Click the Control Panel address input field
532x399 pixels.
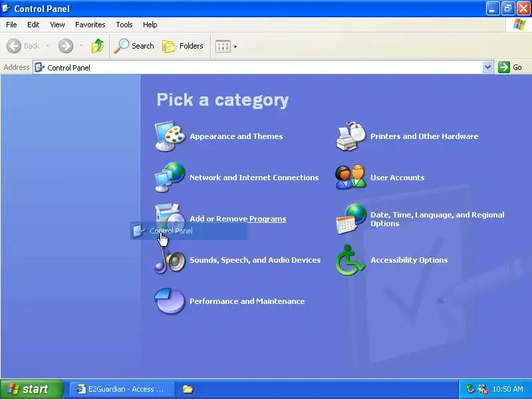(263, 67)
